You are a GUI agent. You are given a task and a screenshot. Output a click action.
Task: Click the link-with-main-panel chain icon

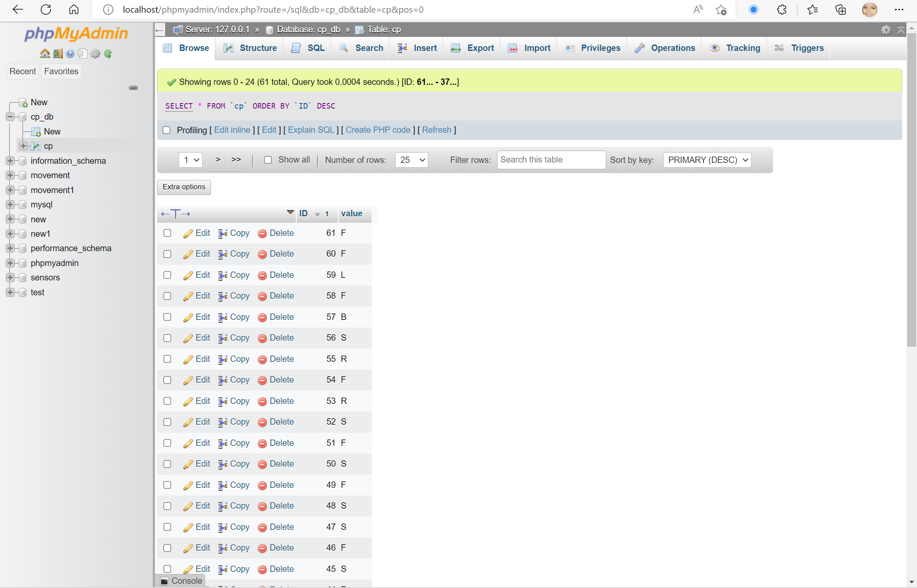tap(133, 88)
